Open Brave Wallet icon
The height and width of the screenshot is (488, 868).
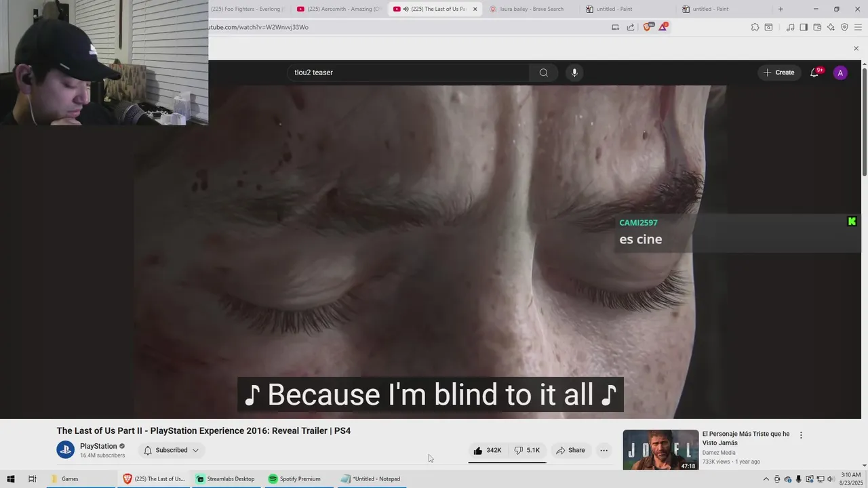[x=817, y=27]
